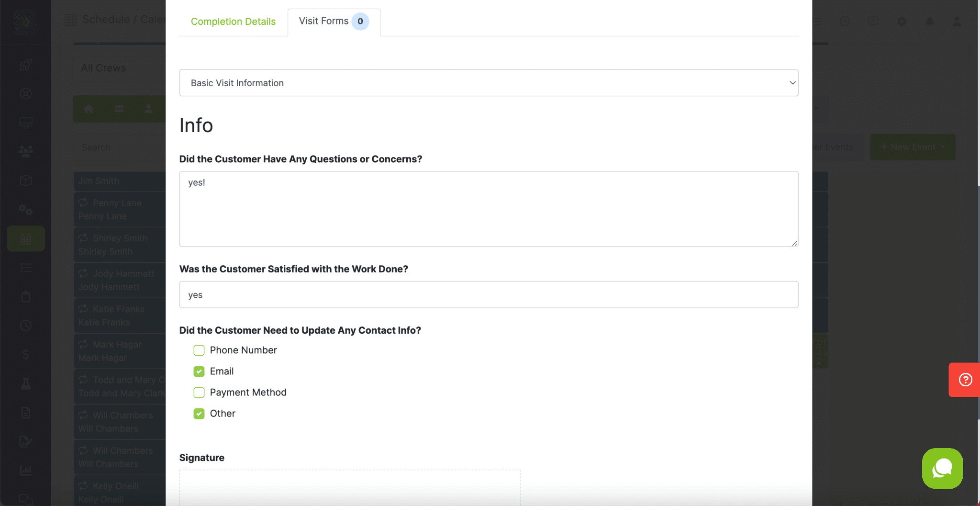Open the clock history icon in top bar

[845, 21]
